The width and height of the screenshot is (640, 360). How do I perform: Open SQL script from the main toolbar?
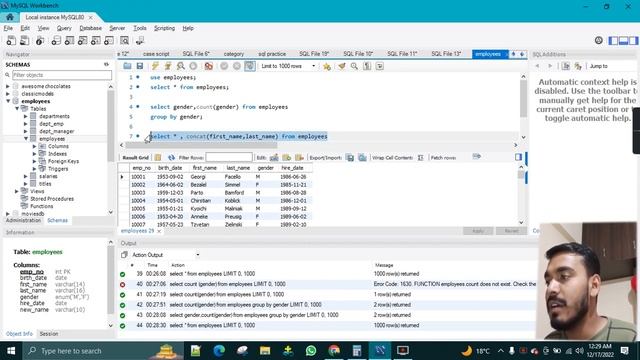tap(24, 40)
